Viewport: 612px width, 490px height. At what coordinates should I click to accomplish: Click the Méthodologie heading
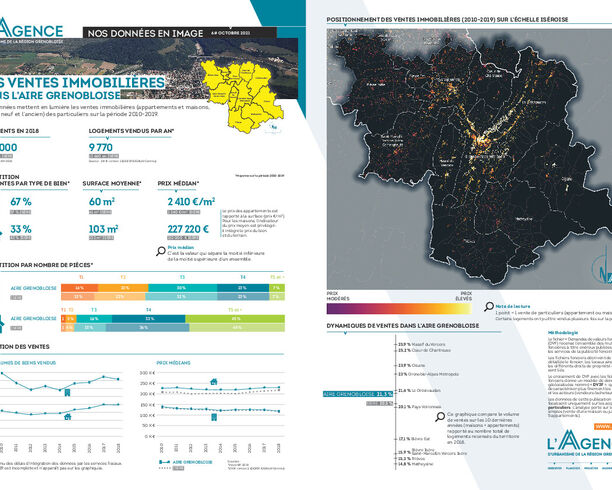pos(563,333)
